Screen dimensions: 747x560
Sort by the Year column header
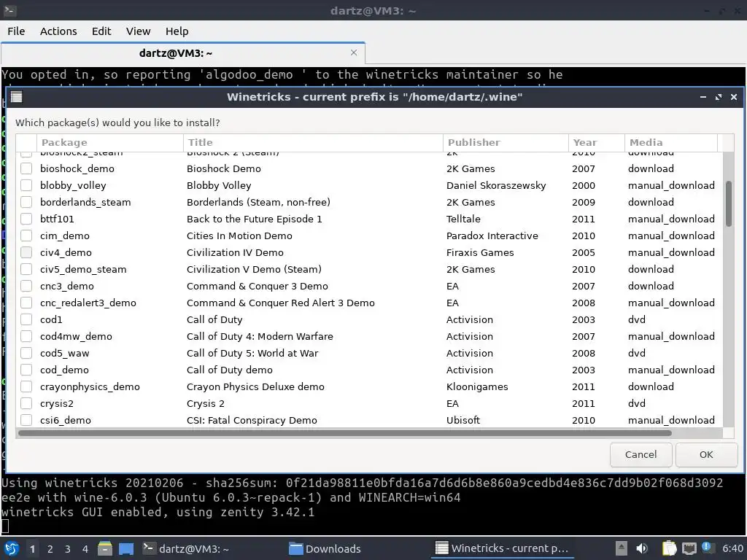point(597,142)
